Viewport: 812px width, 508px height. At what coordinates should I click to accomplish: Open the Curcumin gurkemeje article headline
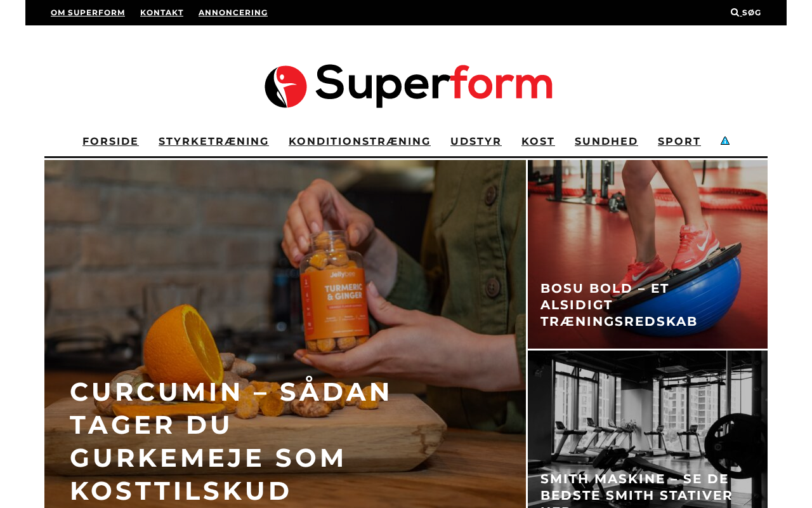(231, 441)
